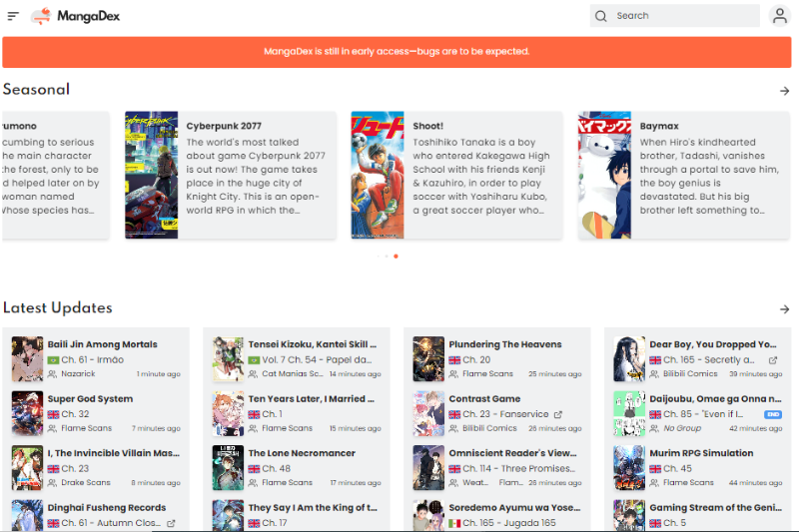Open the Baymax cover image
This screenshot has width=799, height=532.
(x=604, y=175)
